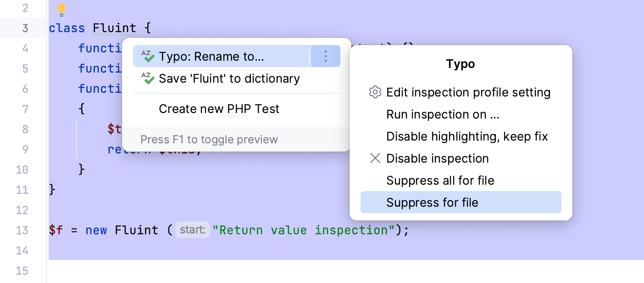Click the X icon beside 'Disable inspection'

(375, 158)
